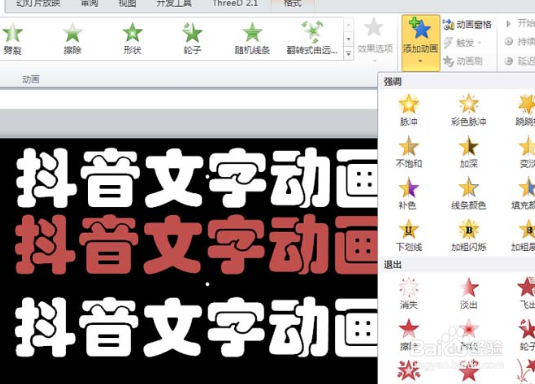Screen dimensions: 535x384
Task: Choose the 下划线 emphasis effect
Action: click(x=409, y=235)
